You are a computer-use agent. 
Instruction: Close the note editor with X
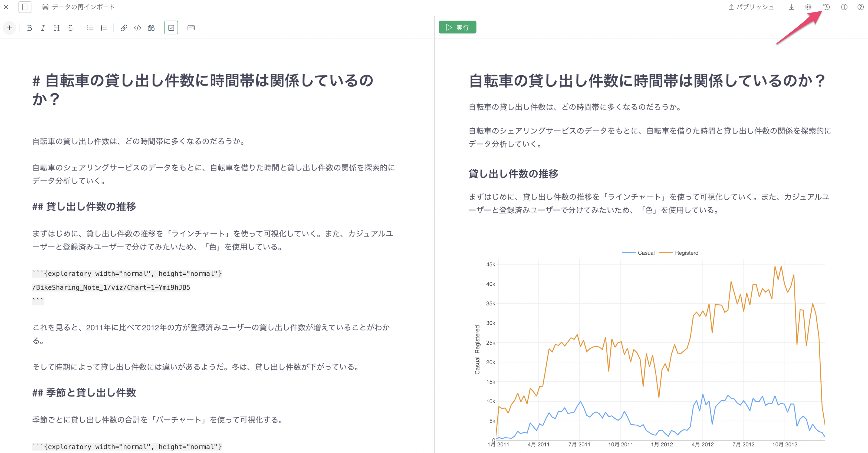pyautogui.click(x=6, y=7)
